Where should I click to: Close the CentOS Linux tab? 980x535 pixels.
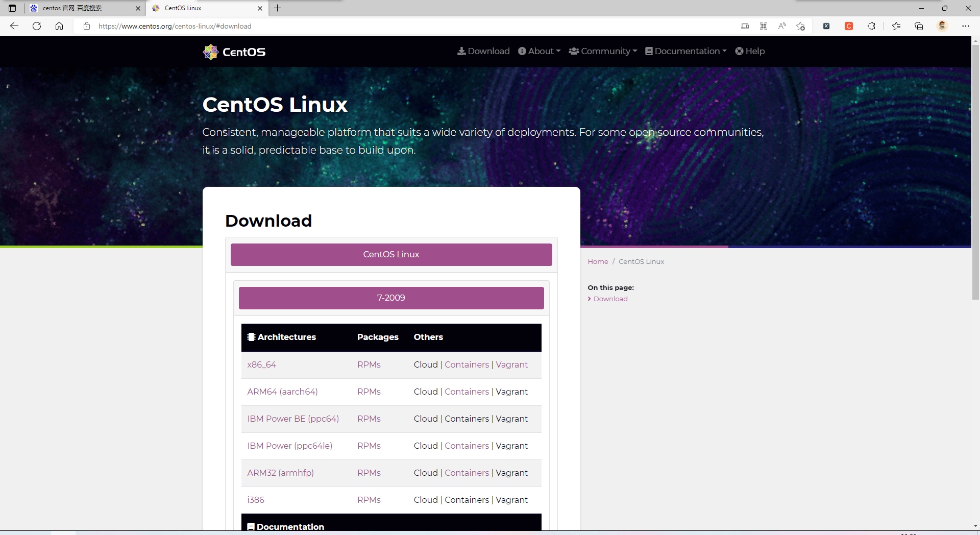pyautogui.click(x=260, y=8)
